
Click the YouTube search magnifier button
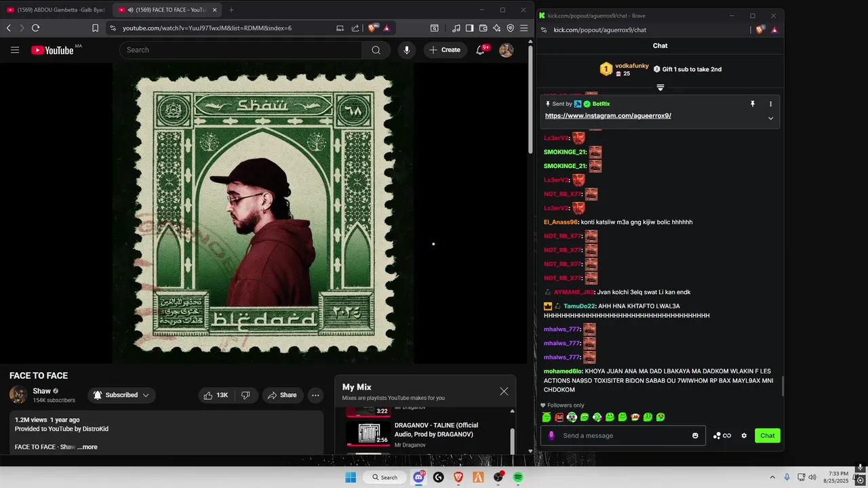pyautogui.click(x=376, y=50)
